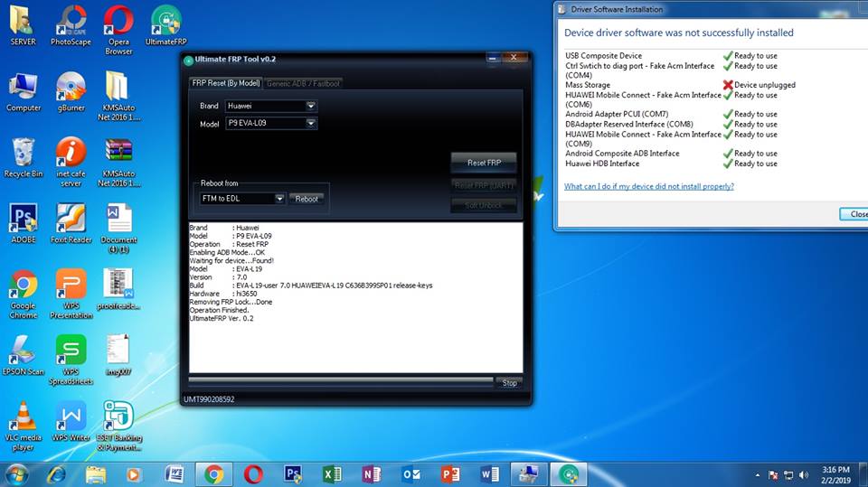This screenshot has height=487, width=868.
Task: Open Chrome from the taskbar
Action: pyautogui.click(x=213, y=475)
